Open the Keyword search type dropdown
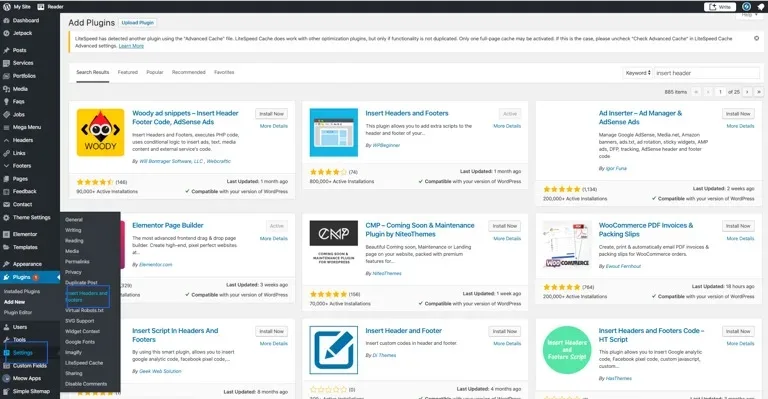Viewport: 768px width, 399px height. [x=638, y=73]
